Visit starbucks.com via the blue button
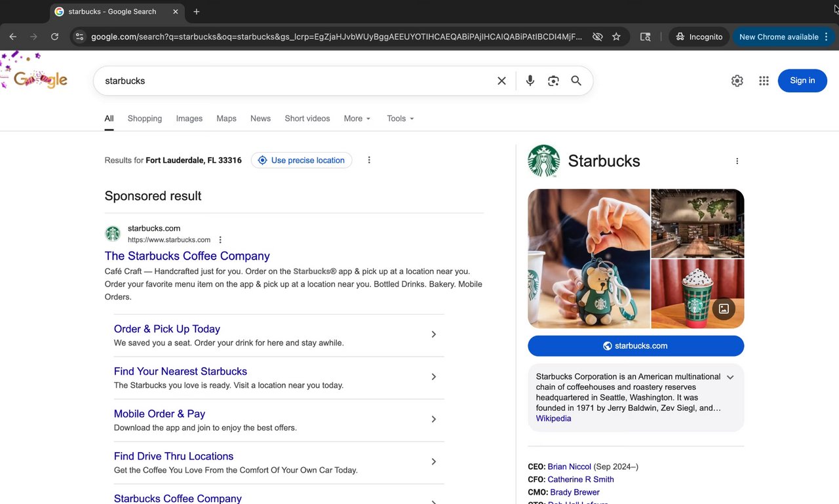Image resolution: width=839 pixels, height=504 pixels. coord(636,346)
